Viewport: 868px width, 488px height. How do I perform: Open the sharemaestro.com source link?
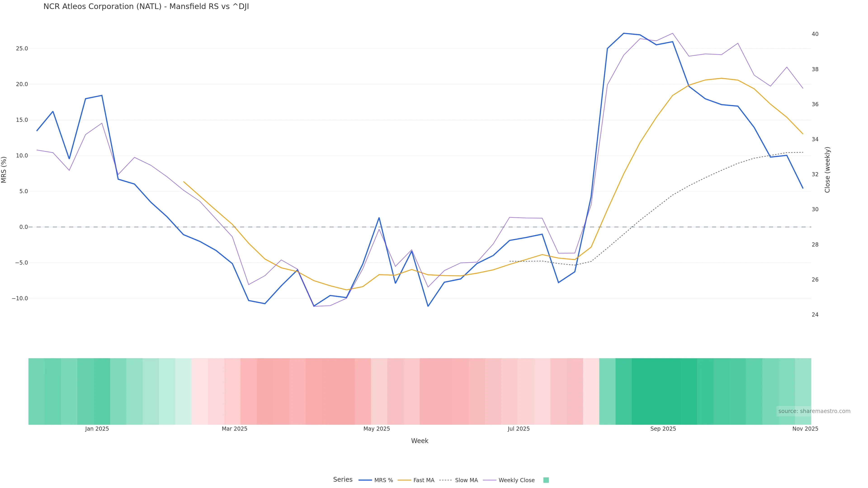[x=814, y=411]
